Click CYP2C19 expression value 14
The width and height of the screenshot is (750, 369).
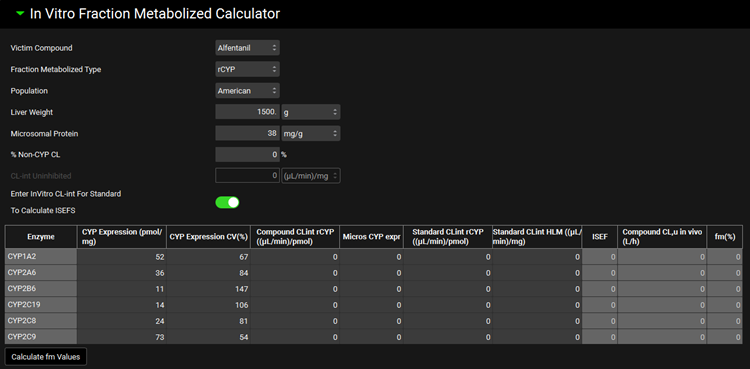pos(122,305)
